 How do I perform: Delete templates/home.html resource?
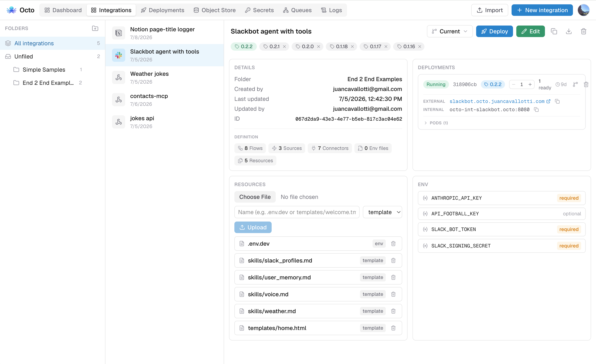coord(393,328)
